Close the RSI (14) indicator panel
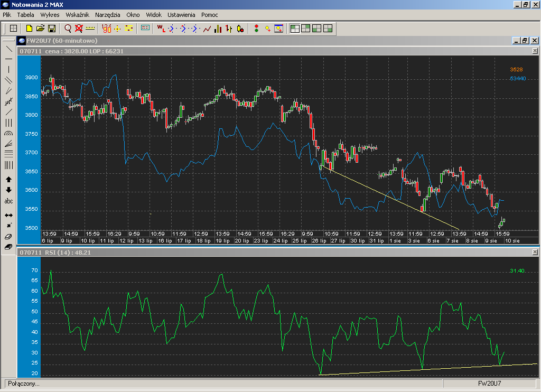The height and width of the screenshot is (392, 541). pyautogui.click(x=535, y=253)
